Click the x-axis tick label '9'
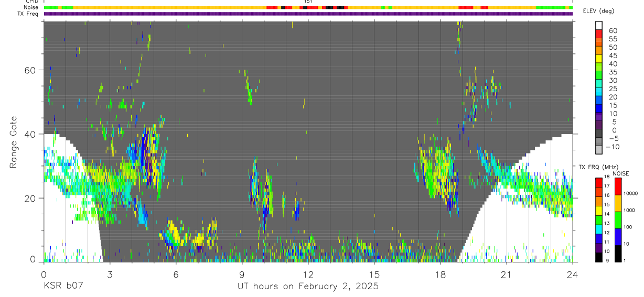644x297 pixels. pyautogui.click(x=242, y=274)
